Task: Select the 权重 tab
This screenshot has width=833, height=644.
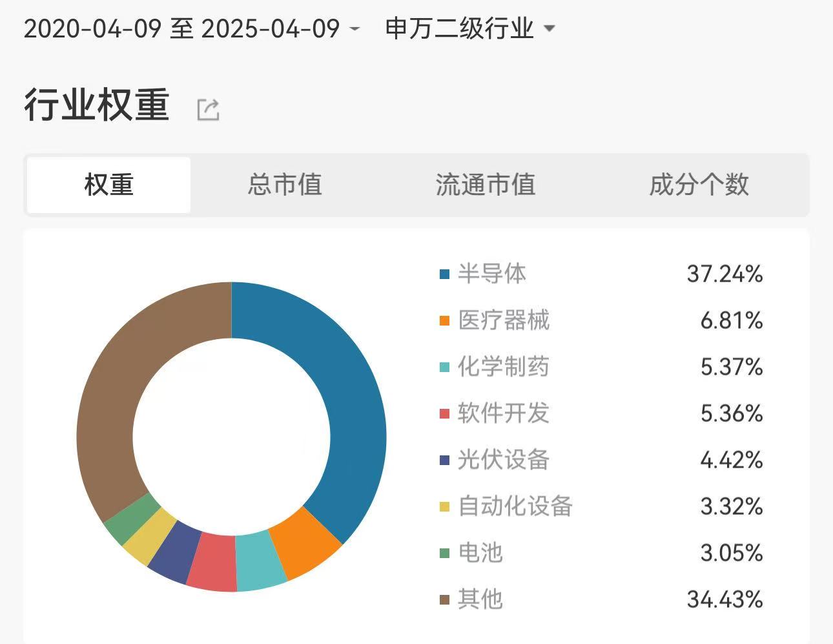Action: 108,185
